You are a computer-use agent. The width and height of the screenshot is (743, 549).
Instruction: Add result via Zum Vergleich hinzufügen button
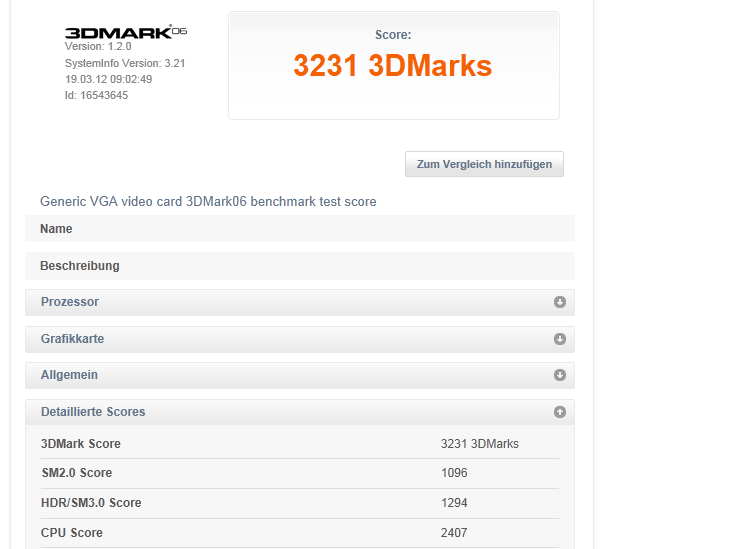click(484, 164)
